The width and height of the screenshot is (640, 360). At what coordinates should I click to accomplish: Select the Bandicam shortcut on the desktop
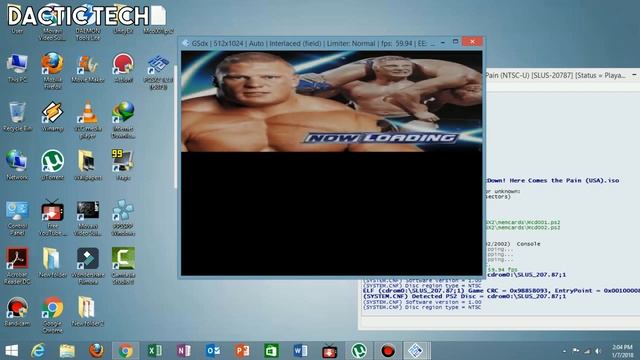point(17,311)
